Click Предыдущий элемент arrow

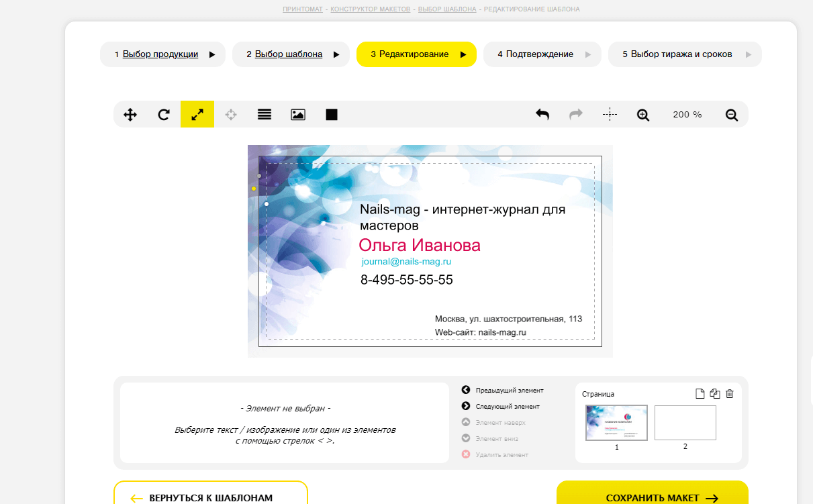coord(466,390)
